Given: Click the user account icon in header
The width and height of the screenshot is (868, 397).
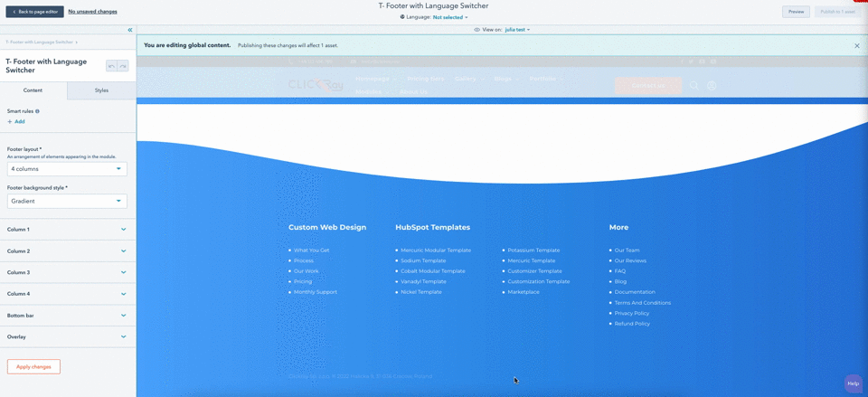Looking at the screenshot, I should [x=712, y=85].
